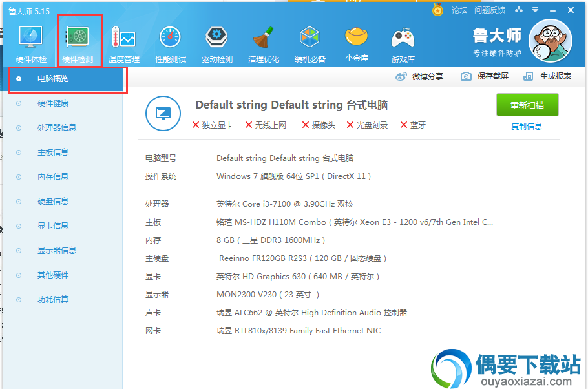Open 问题反馈 feedback link
The height and width of the screenshot is (389, 588).
490,10
